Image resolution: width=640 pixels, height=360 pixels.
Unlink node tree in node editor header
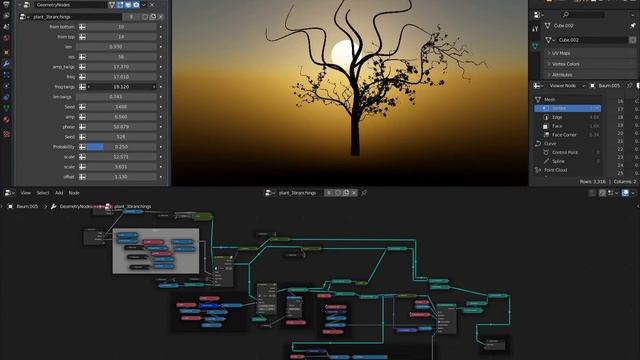coord(354,193)
